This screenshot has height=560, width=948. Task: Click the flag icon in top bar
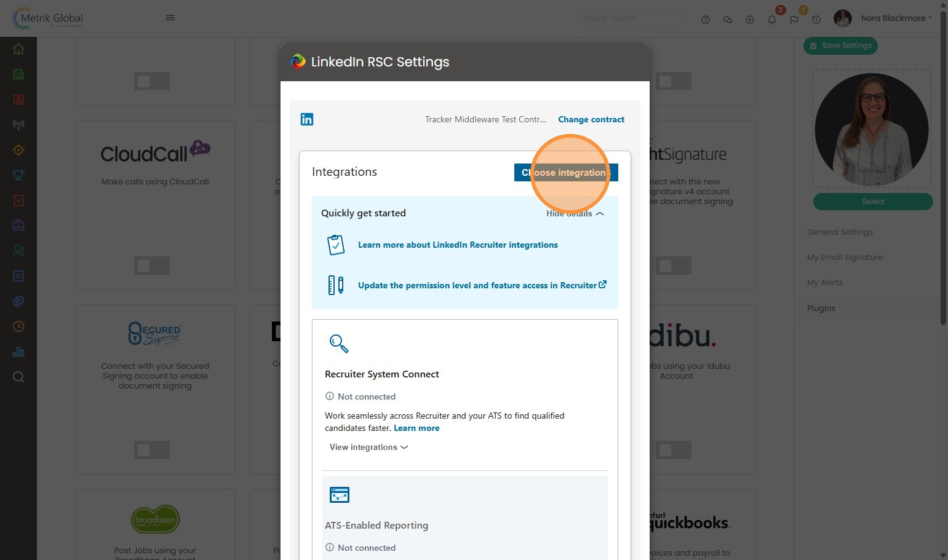pyautogui.click(x=794, y=20)
